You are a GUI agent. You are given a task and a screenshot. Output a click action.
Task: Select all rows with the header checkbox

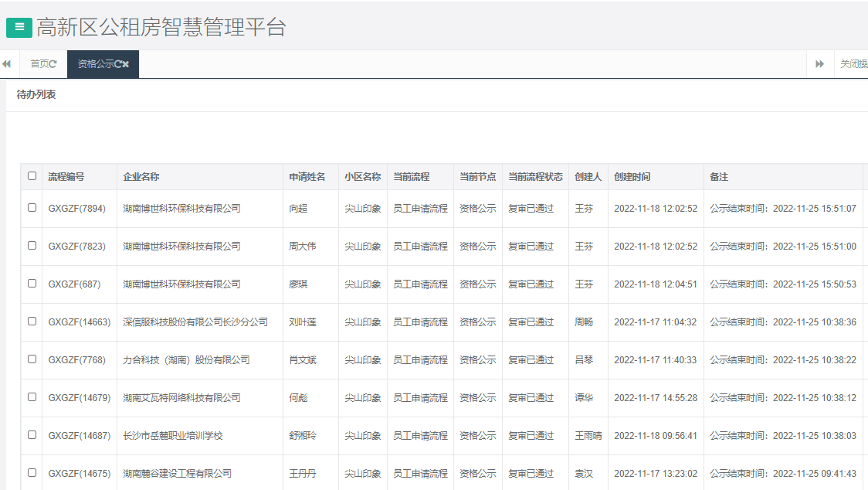coord(32,176)
